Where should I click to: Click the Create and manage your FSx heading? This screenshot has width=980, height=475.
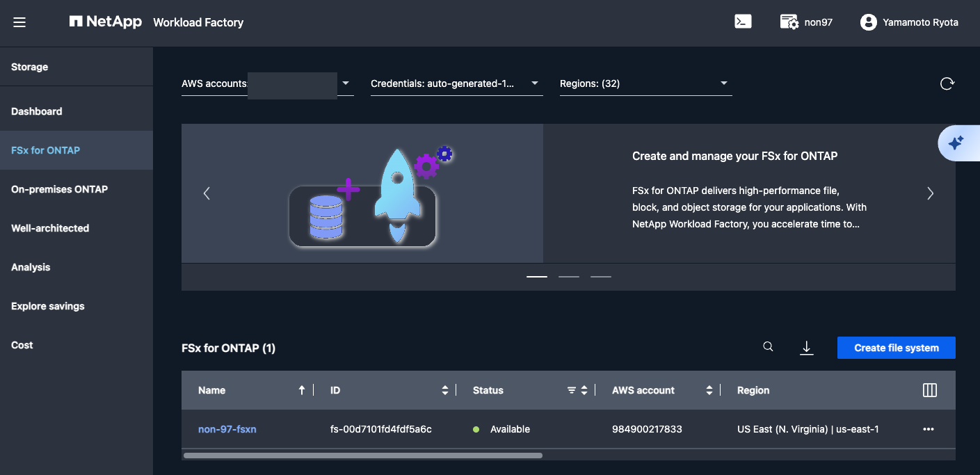click(x=734, y=156)
